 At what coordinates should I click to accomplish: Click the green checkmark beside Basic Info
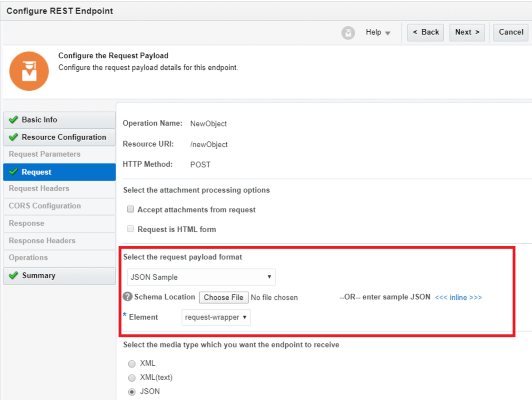tap(12, 120)
